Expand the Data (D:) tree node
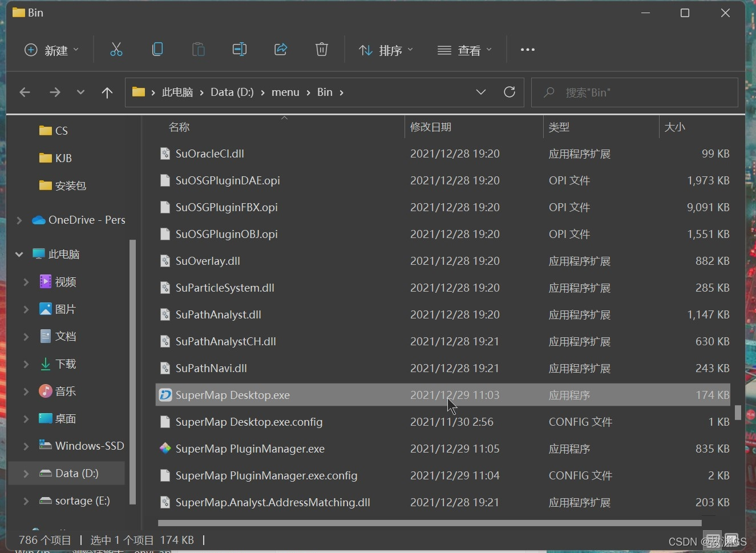The width and height of the screenshot is (756, 553). 26,473
